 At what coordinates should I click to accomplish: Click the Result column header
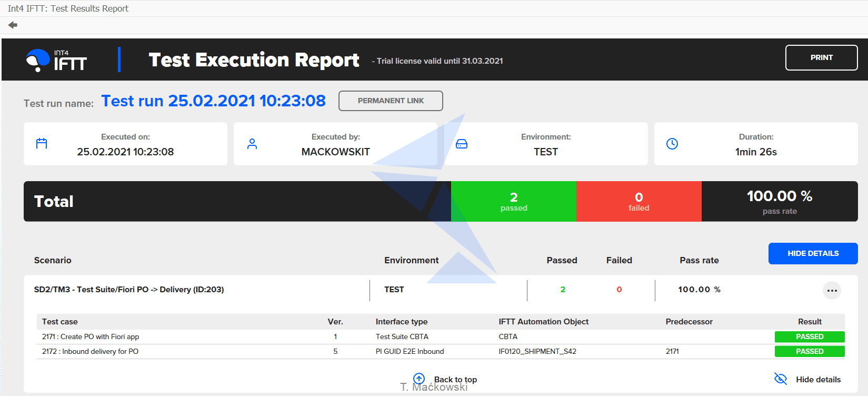pos(810,322)
